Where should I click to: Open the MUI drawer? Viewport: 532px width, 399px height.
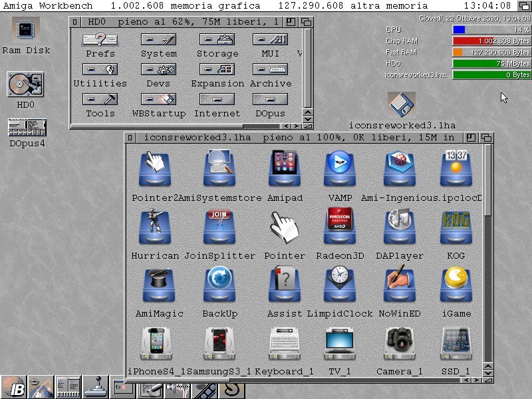click(x=270, y=40)
